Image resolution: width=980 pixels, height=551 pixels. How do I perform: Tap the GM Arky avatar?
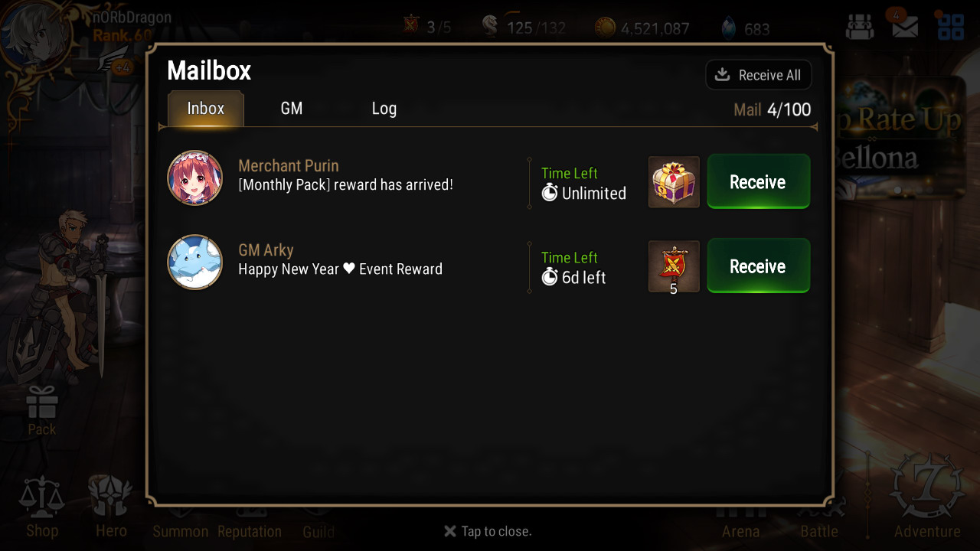pyautogui.click(x=195, y=262)
